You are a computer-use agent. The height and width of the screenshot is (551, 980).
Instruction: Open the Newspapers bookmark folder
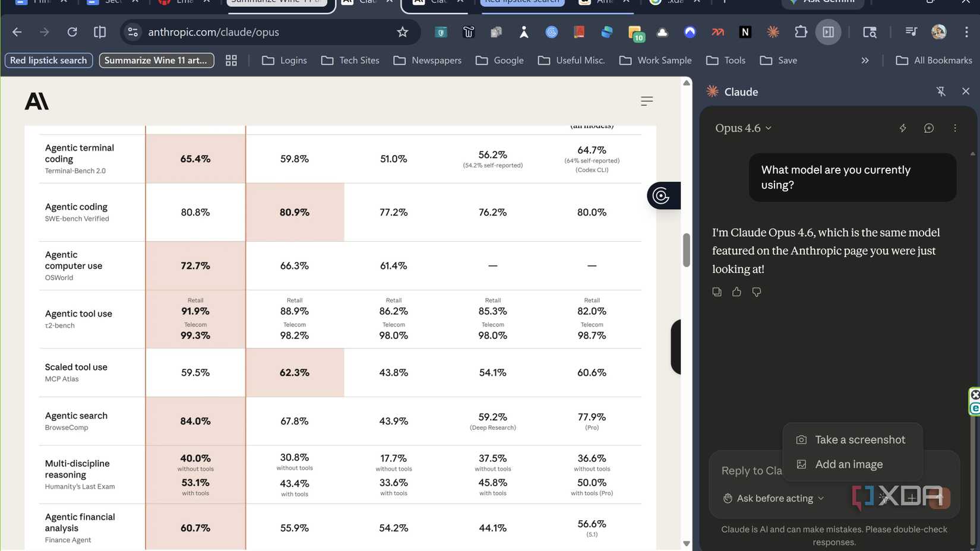coord(427,61)
